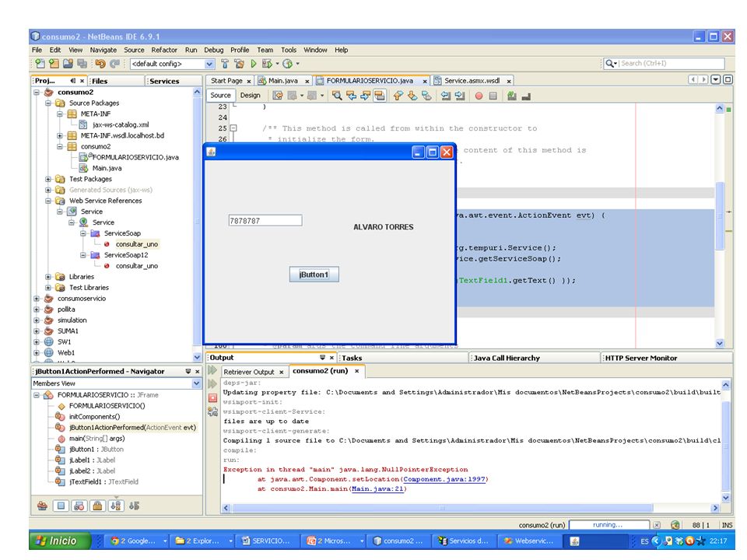
Task: Collapse the consumo2 project node
Action: pyautogui.click(x=37, y=93)
